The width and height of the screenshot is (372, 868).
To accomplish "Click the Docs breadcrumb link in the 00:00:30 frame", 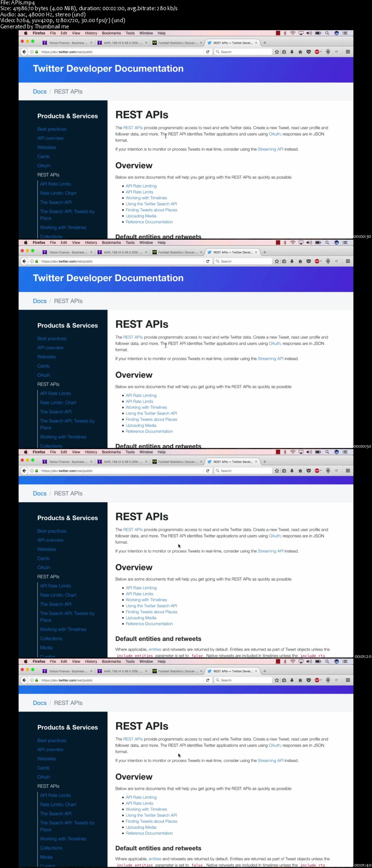I will (40, 92).
